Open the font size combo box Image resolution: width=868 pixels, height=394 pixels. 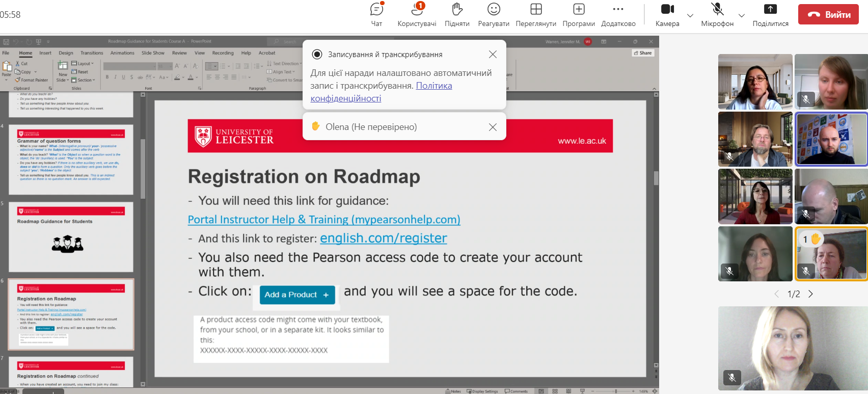click(x=165, y=66)
